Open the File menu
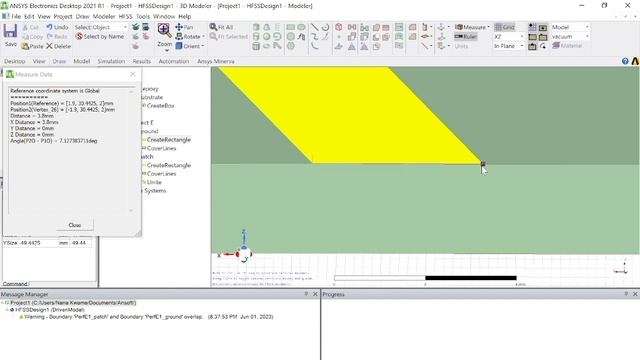The image size is (640, 360). [x=16, y=16]
